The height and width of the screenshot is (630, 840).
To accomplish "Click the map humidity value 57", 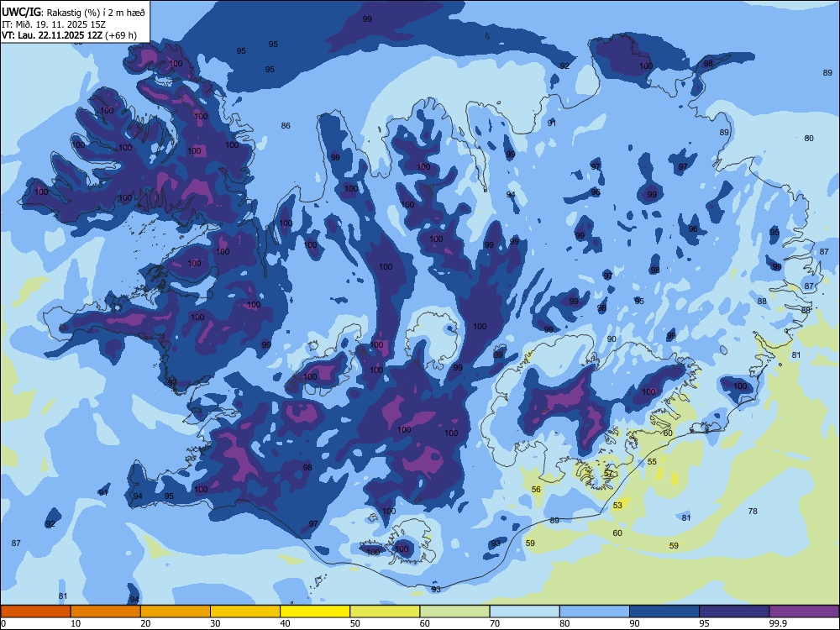I will [x=608, y=474].
